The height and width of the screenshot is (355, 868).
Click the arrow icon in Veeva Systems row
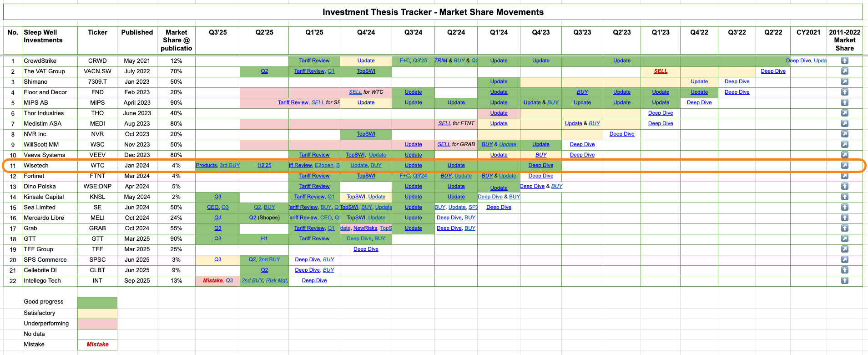tap(844, 155)
